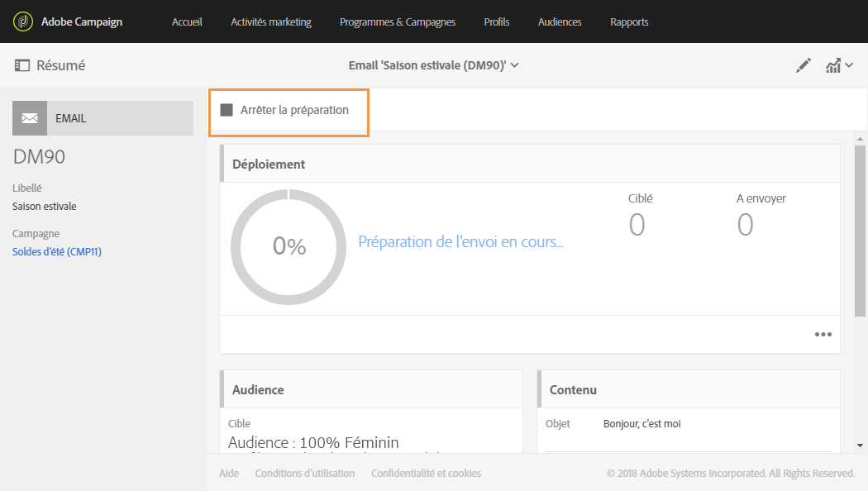
Task: Open Confidentialité et cookies link
Action: click(x=427, y=474)
